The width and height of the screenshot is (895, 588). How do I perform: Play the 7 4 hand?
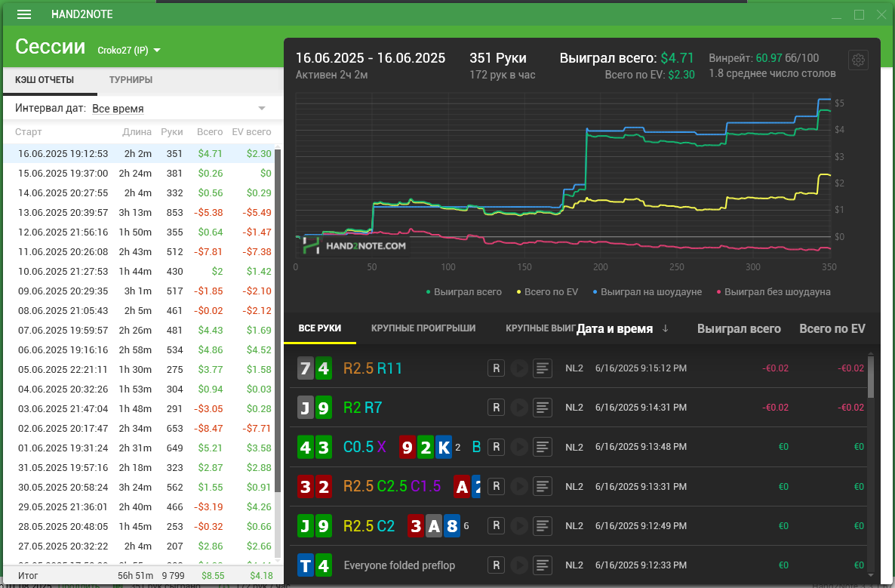tap(519, 368)
